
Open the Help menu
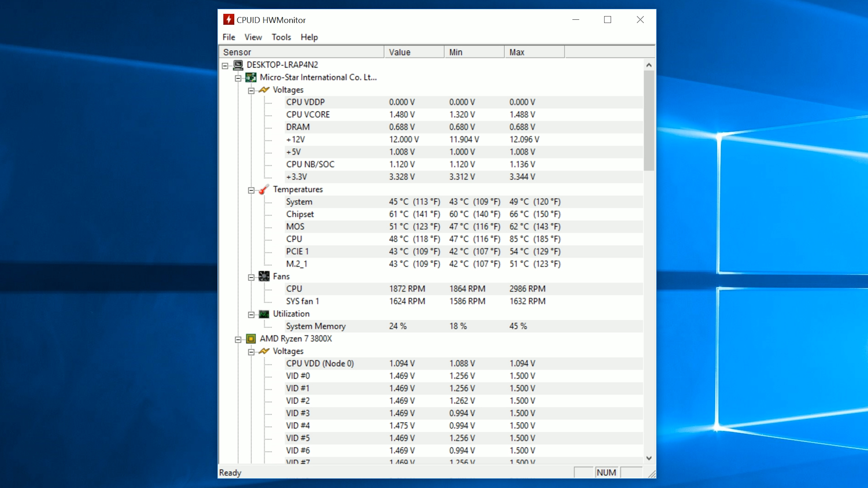309,37
